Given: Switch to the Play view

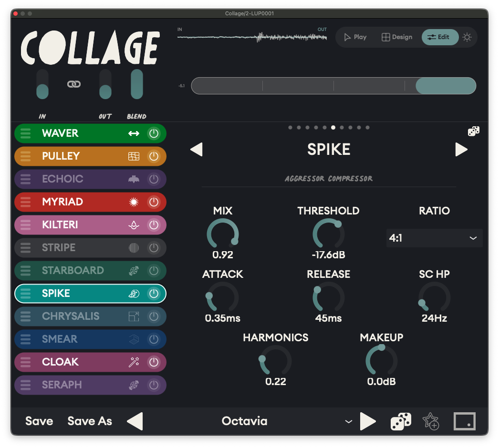Looking at the screenshot, I should 355,37.
